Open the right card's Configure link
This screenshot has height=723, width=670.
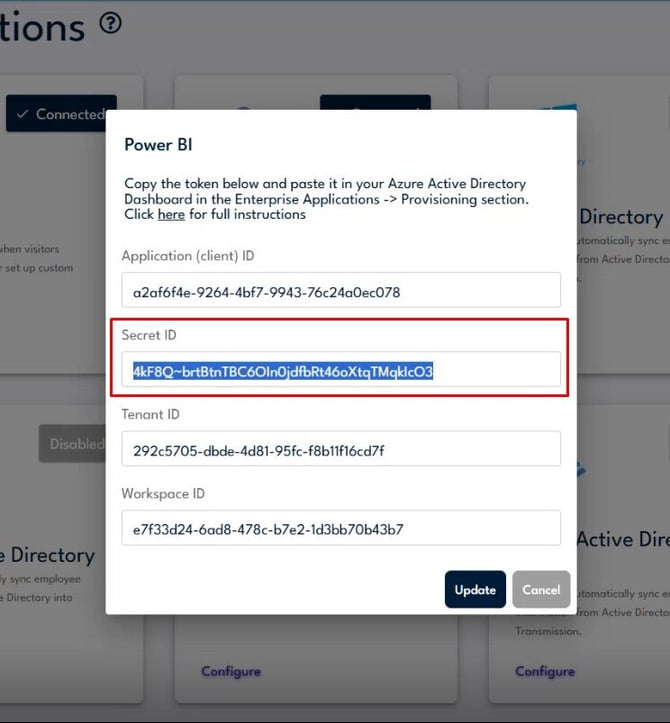click(545, 671)
